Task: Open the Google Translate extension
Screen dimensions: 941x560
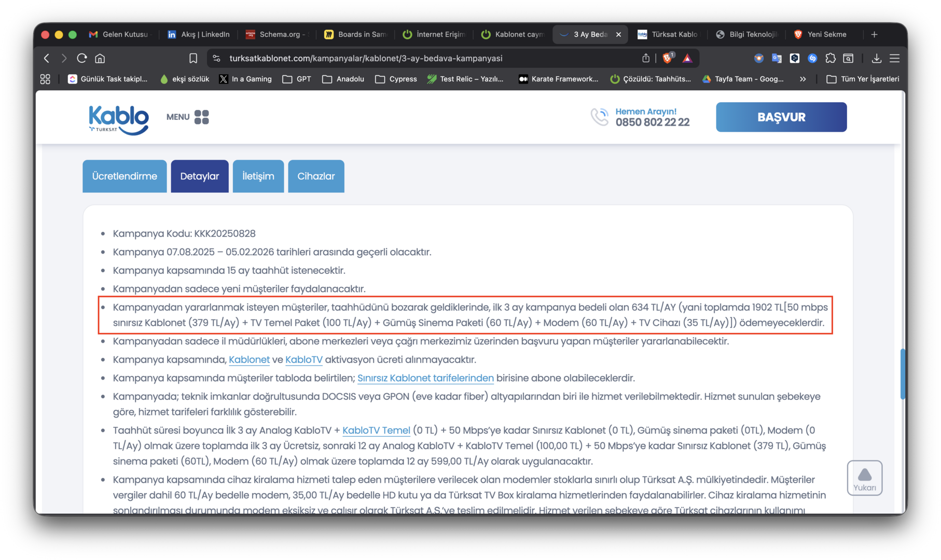Action: (777, 58)
